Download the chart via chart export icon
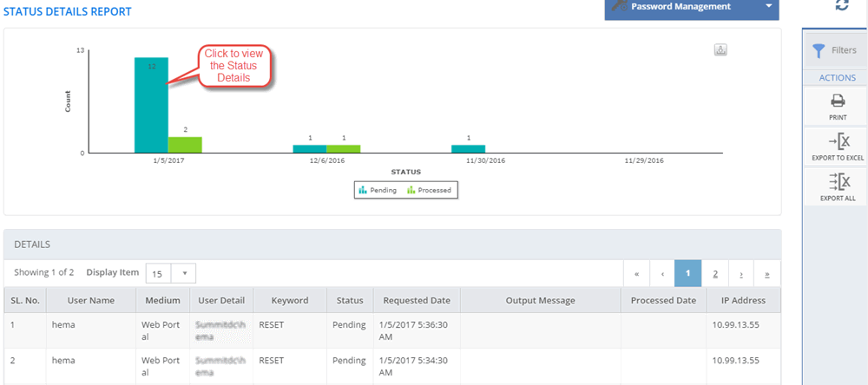Image resolution: width=868 pixels, height=385 pixels. 720,49
